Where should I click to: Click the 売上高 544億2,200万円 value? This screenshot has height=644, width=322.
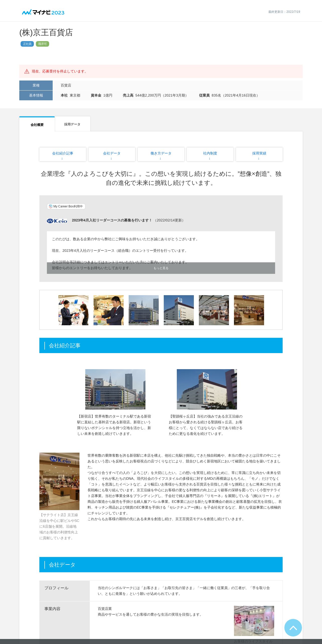pyautogui.click(x=155, y=95)
